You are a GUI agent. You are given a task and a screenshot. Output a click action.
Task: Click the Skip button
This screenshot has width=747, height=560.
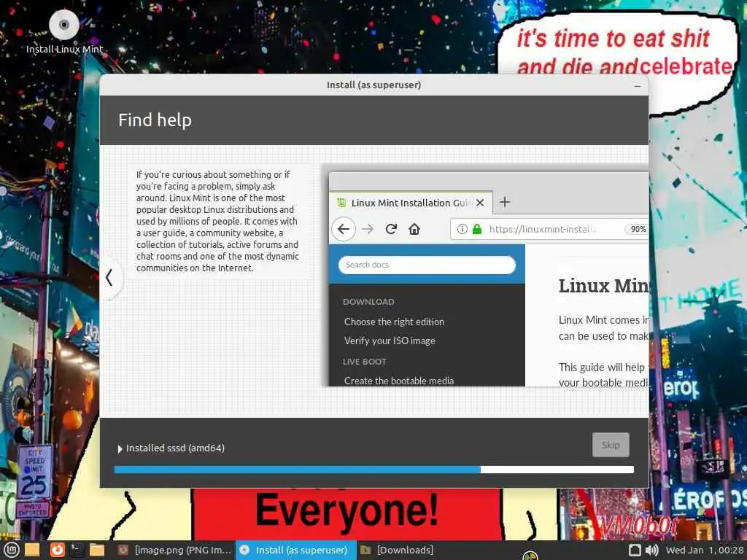(x=611, y=445)
